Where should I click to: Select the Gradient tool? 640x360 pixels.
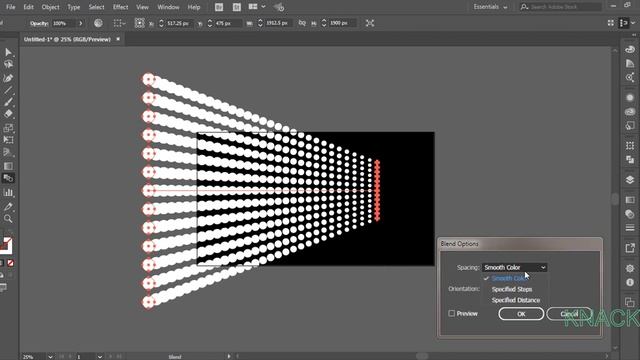pos(8,166)
